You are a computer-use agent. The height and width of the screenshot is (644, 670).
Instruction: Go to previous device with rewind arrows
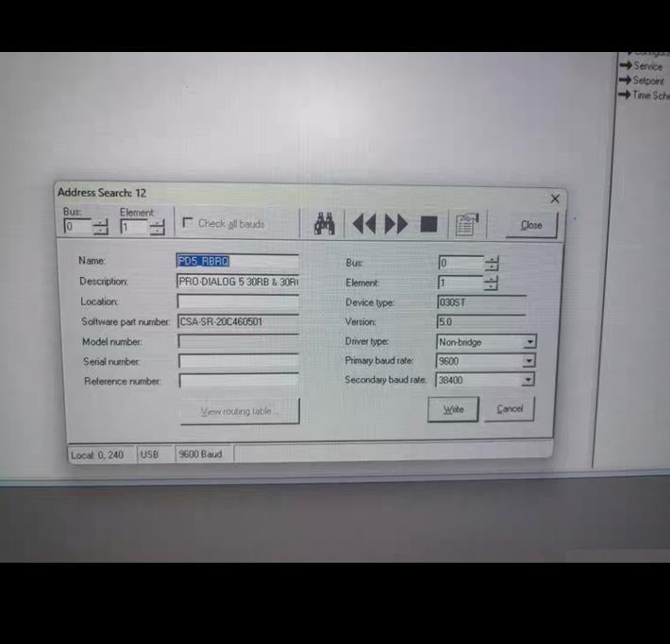[364, 223]
